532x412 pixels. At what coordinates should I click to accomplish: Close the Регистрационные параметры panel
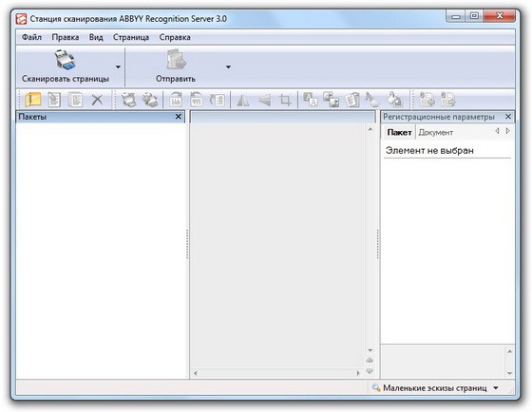tap(508, 117)
